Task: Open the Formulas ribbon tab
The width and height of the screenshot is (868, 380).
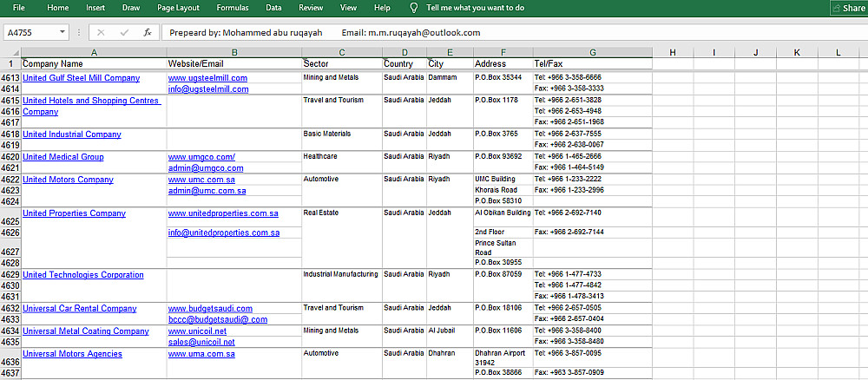Action: [233, 8]
